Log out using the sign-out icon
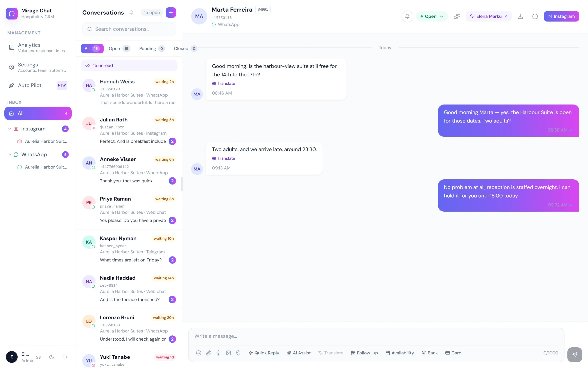This screenshot has width=588, height=368. click(65, 357)
